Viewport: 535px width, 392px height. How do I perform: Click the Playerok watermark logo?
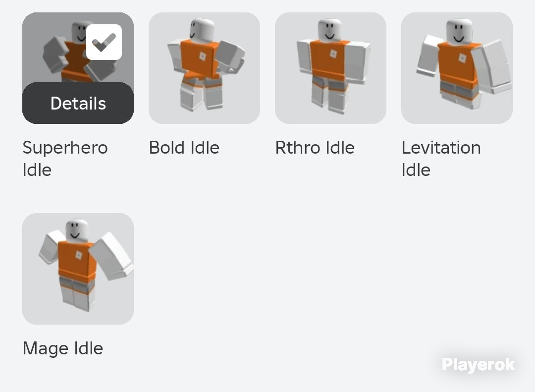[479, 365]
